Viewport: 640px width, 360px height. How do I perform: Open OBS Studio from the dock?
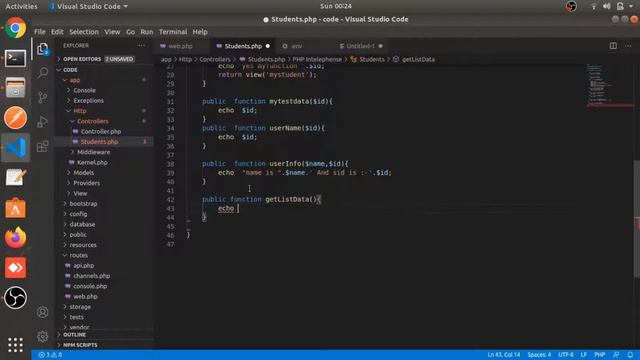[16, 298]
